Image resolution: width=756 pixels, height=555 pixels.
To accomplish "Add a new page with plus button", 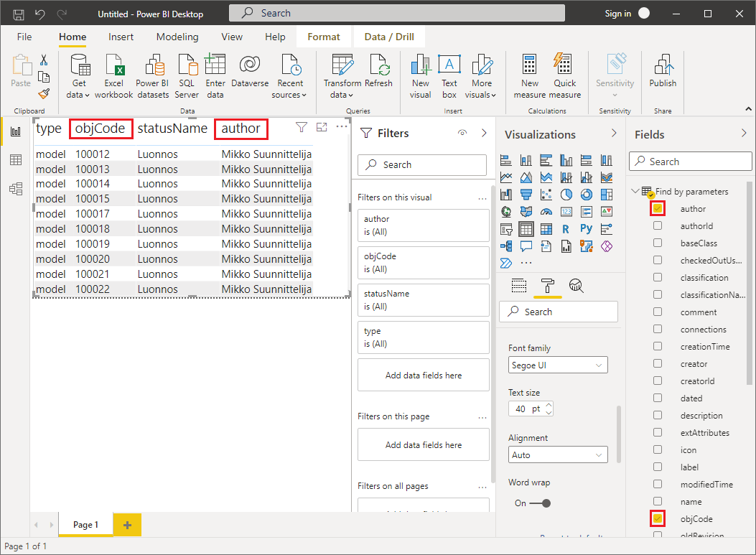I will click(x=128, y=525).
